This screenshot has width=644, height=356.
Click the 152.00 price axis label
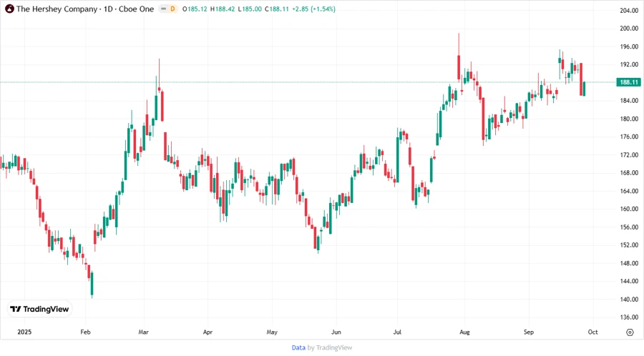[x=629, y=245]
